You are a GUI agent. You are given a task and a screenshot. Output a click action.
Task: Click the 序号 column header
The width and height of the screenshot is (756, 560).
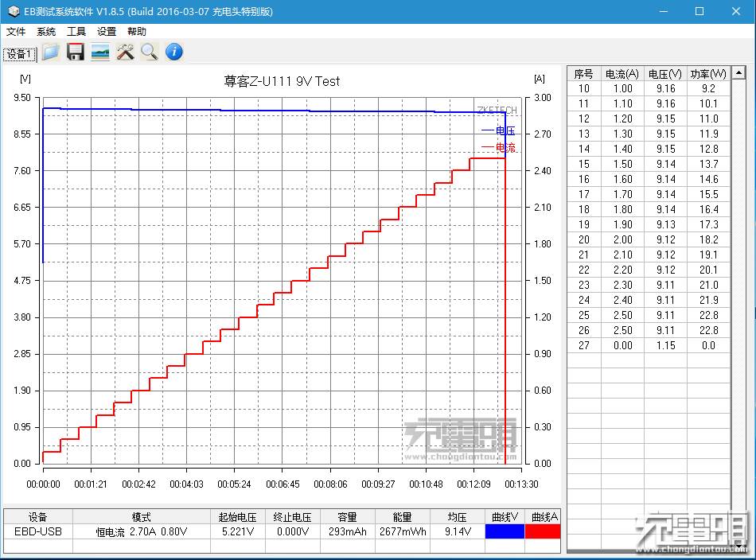584,74
